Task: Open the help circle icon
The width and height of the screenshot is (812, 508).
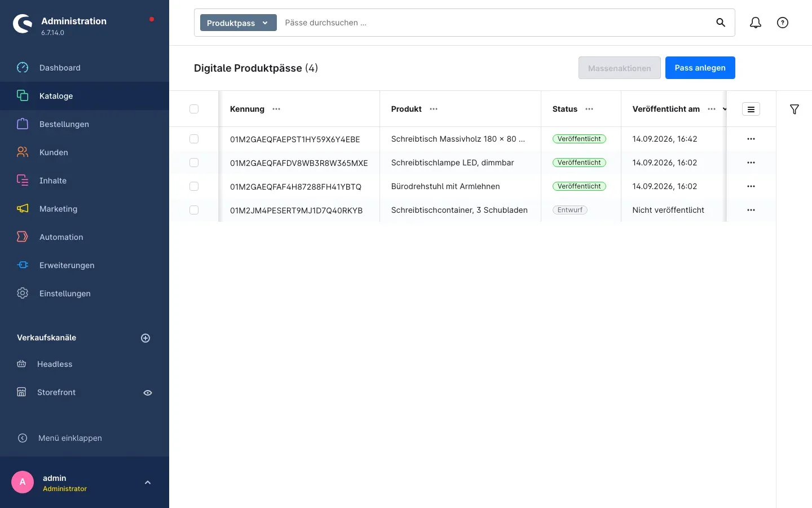Action: (783, 23)
